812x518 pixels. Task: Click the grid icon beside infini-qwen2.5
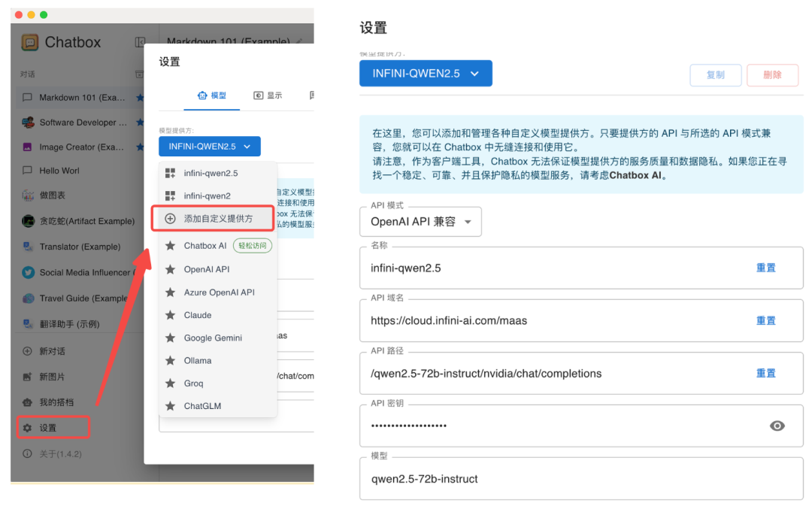[170, 173]
